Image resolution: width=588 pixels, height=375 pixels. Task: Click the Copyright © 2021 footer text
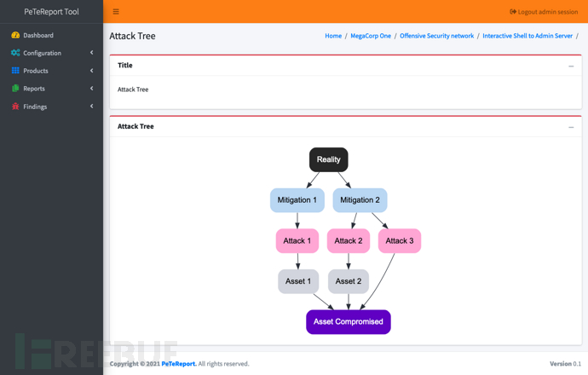pos(135,364)
